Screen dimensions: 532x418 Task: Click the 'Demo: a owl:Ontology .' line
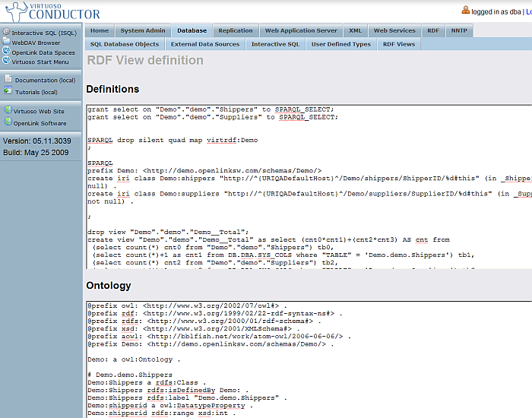[x=134, y=359]
